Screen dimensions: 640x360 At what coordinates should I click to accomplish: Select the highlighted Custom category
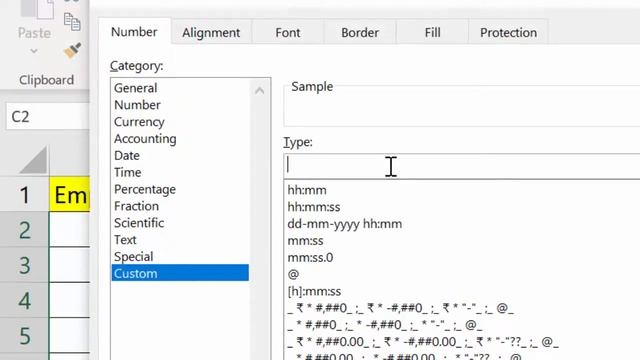[180, 273]
